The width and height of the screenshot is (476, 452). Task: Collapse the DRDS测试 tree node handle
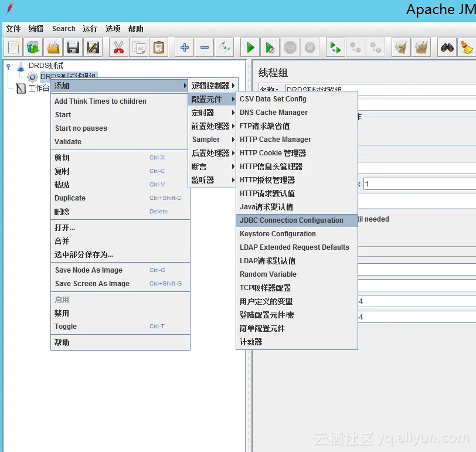pos(9,66)
